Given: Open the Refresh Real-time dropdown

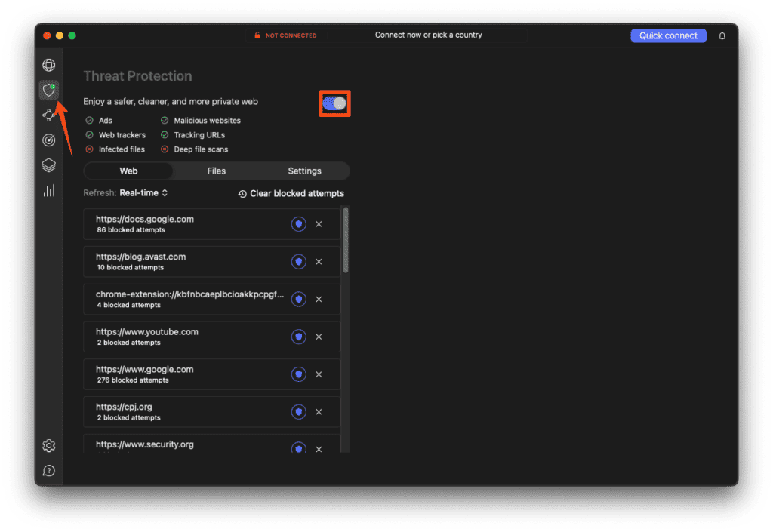Looking at the screenshot, I should (143, 193).
